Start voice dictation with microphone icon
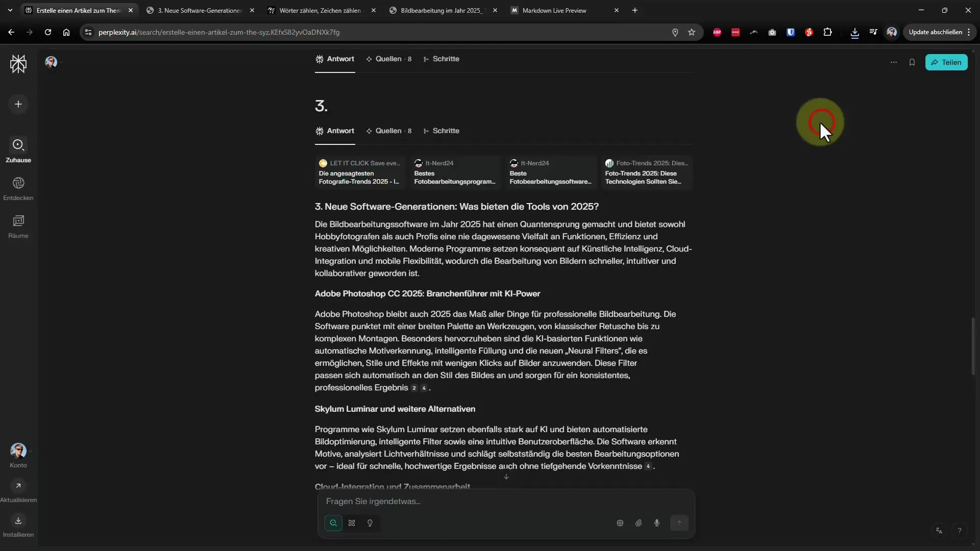The image size is (980, 551). (657, 523)
